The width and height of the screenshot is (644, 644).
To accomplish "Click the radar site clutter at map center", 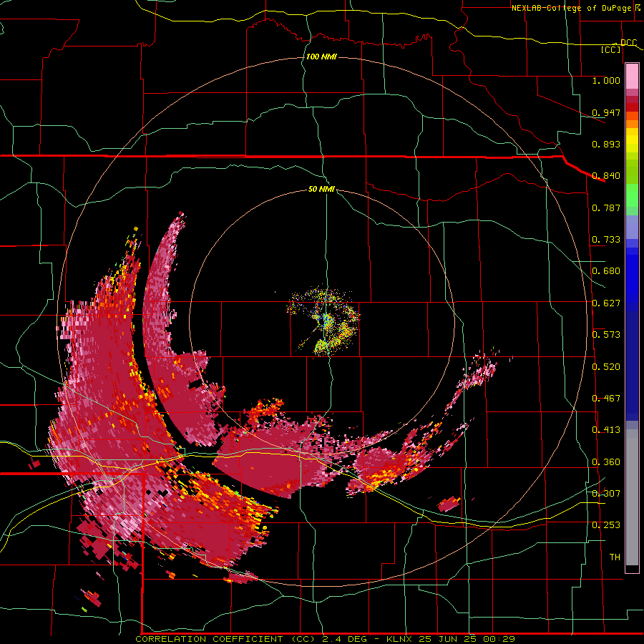I will pyautogui.click(x=324, y=321).
